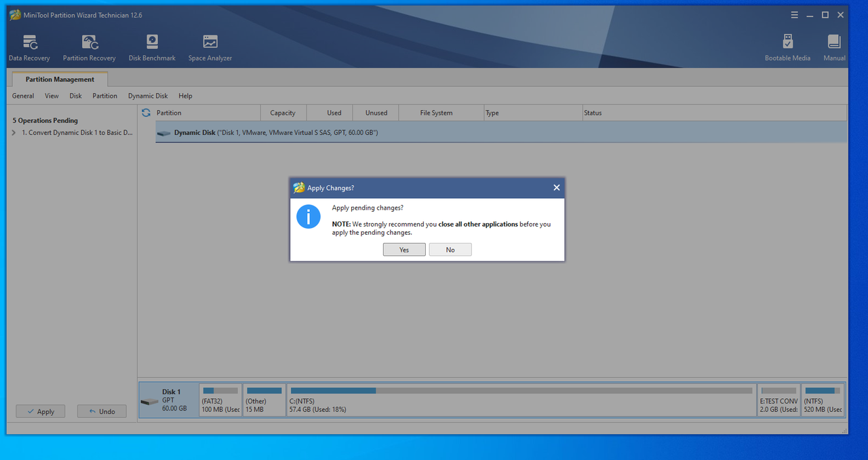868x460 pixels.
Task: Click the 5 Operations Pending heading
Action: pos(45,121)
